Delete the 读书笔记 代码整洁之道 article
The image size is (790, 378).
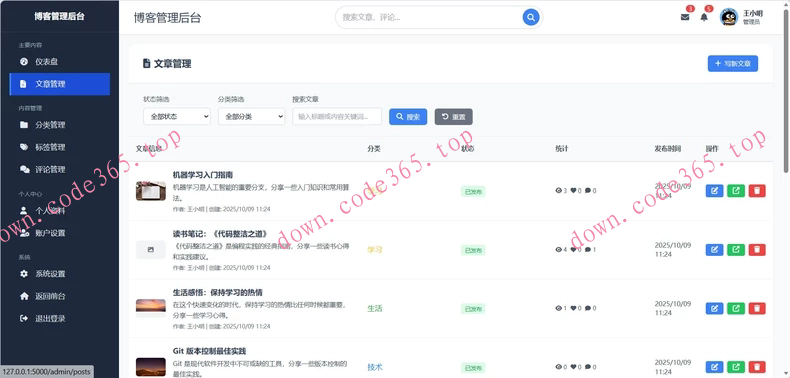point(757,249)
